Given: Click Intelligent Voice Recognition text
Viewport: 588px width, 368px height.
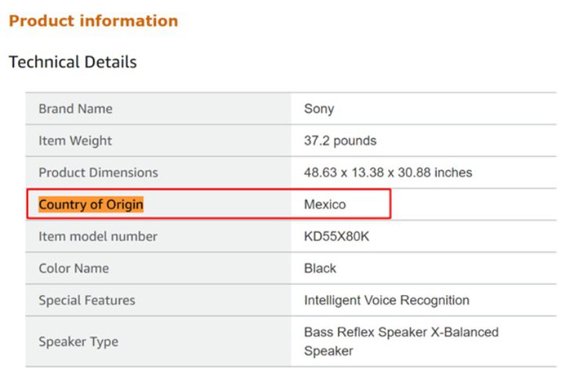Looking at the screenshot, I should point(387,300).
